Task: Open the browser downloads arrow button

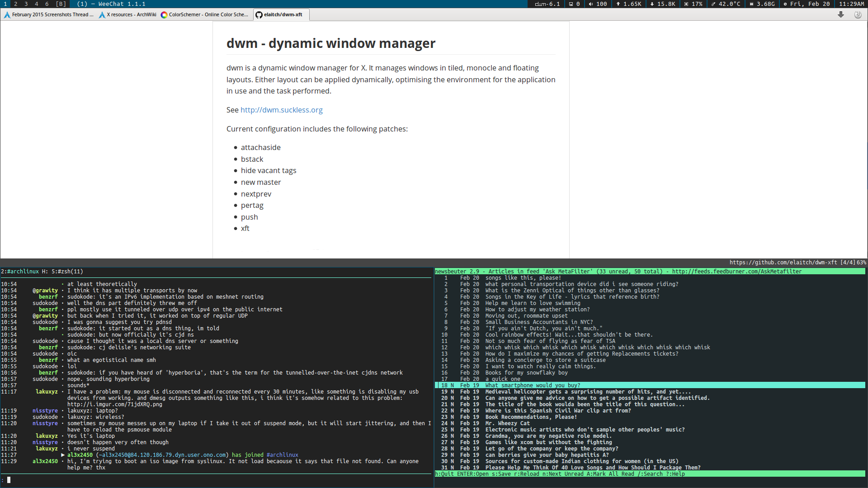Action: 840,14
